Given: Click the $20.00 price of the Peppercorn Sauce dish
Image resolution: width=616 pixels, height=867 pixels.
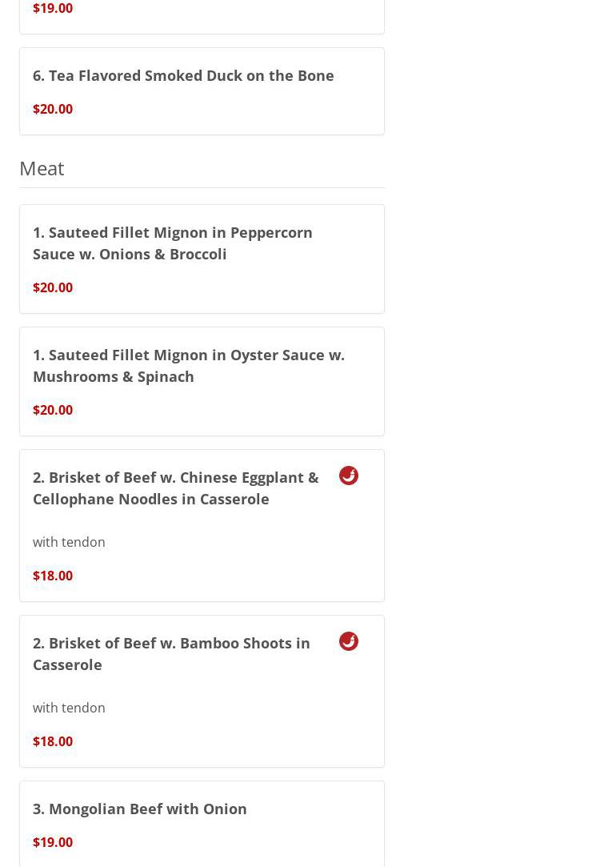Looking at the screenshot, I should point(53,287).
